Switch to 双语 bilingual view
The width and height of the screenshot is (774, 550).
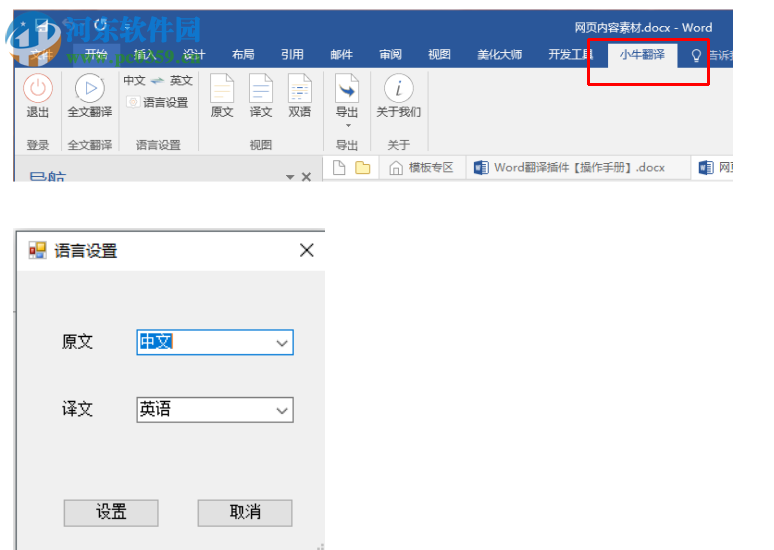pos(300,96)
